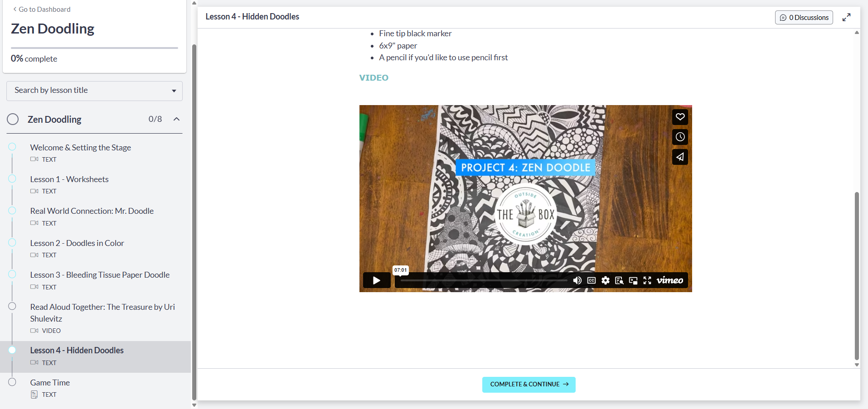
Task: Like the video with the heart toggle
Action: (x=679, y=117)
